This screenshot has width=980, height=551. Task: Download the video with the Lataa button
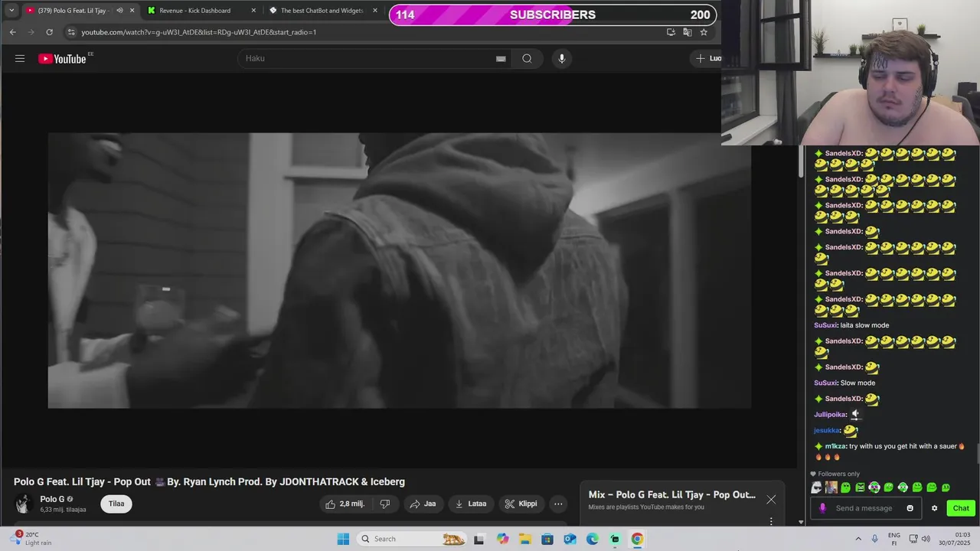click(x=471, y=504)
